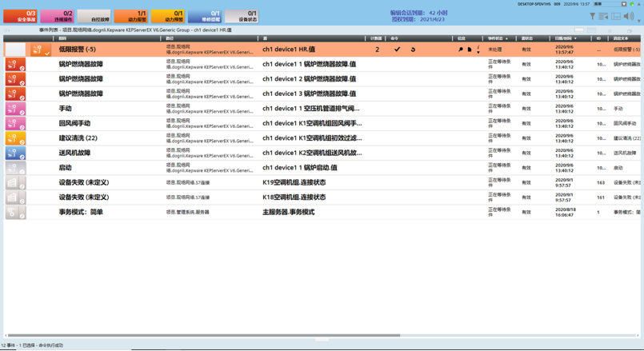Click blue icon of 送风机故障 row
The image size is (644, 351).
coord(15,153)
